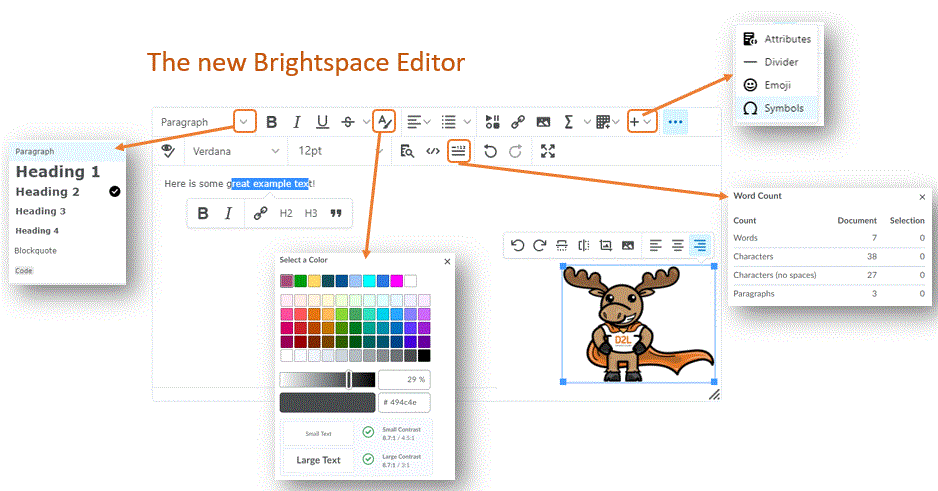The width and height of the screenshot is (938, 491).
Task: Toggle Bold in the floating selection toolbar
Action: pos(203,214)
